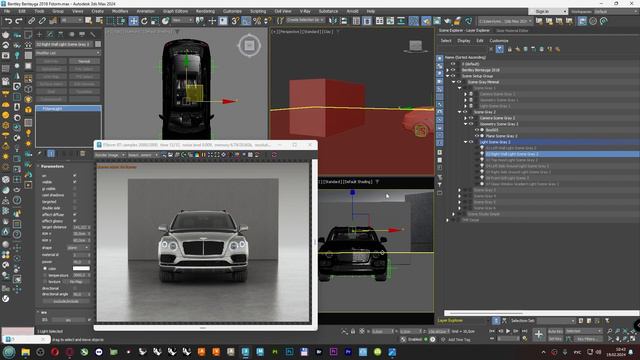Activate the Unlink Selection tool

point(42,20)
